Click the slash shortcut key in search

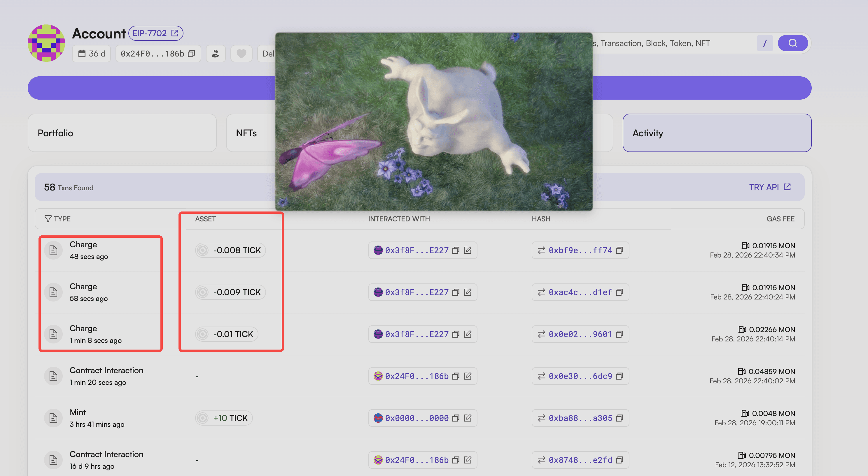click(x=764, y=43)
